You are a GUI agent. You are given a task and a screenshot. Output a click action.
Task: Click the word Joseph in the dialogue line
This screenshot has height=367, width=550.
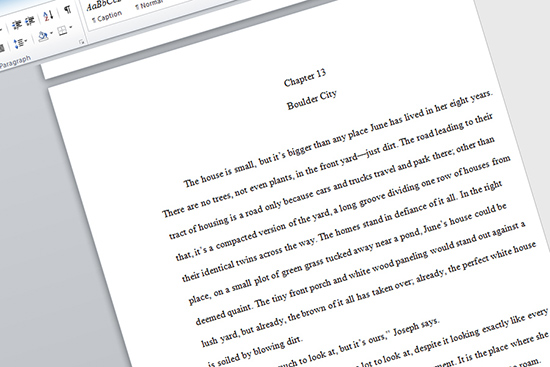[x=406, y=329]
